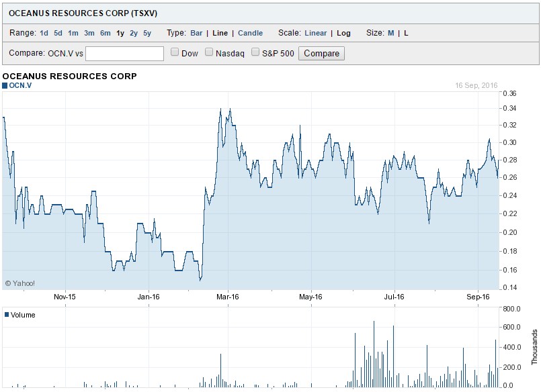
Task: Switch chart type to Candle
Action: [251, 33]
